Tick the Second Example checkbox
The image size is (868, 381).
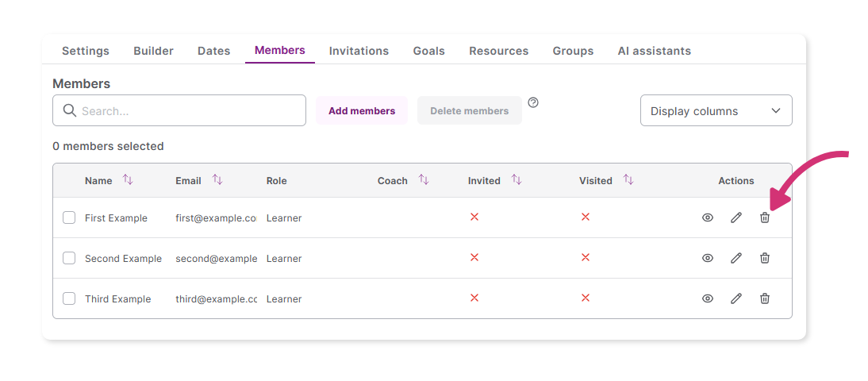69,258
